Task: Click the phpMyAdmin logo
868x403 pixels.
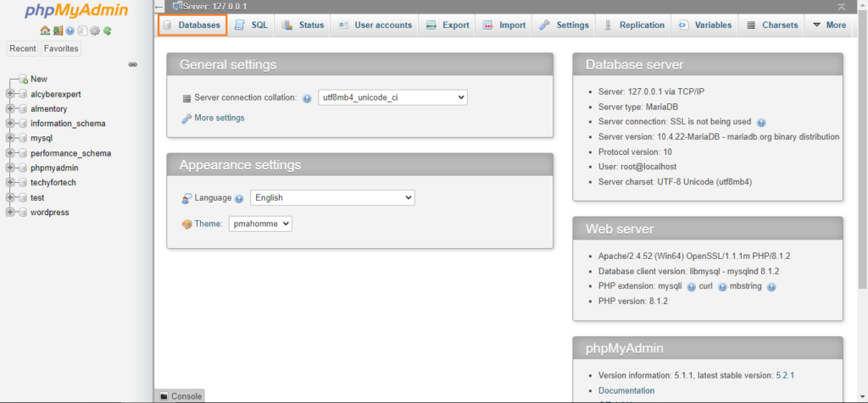Action: [x=76, y=11]
